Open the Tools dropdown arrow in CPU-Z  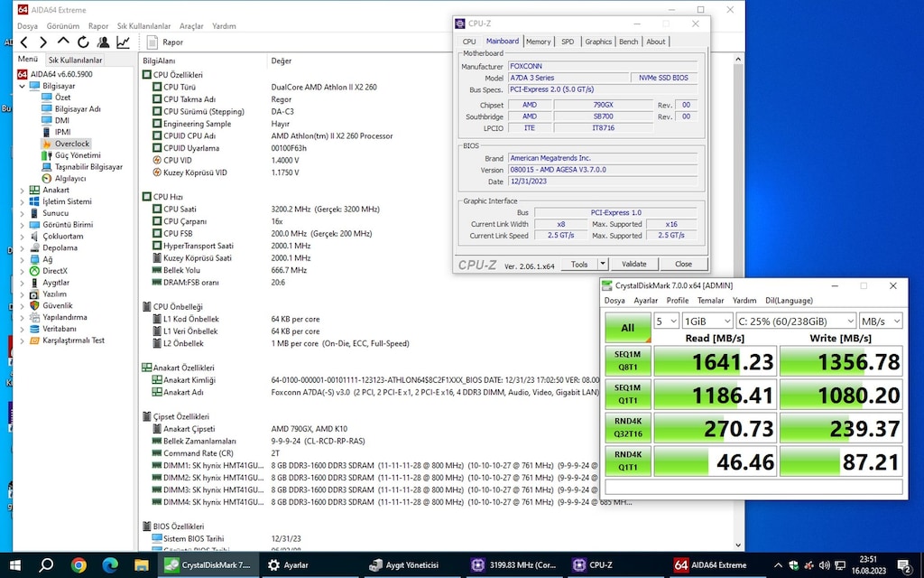click(603, 265)
